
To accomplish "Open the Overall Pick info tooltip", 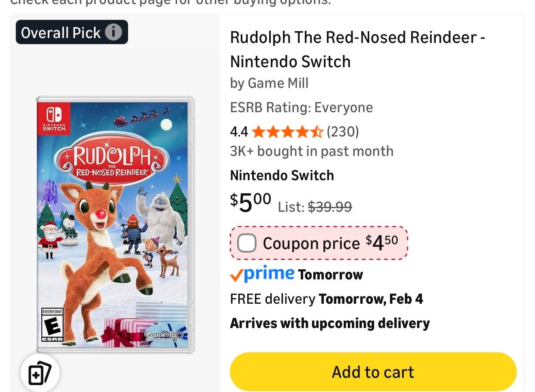I will point(114,32).
